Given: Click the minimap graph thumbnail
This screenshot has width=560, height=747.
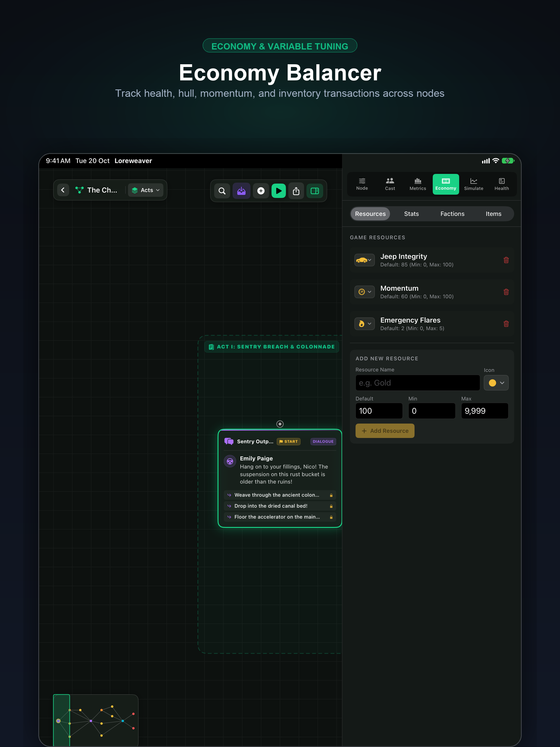Looking at the screenshot, I should [96, 720].
